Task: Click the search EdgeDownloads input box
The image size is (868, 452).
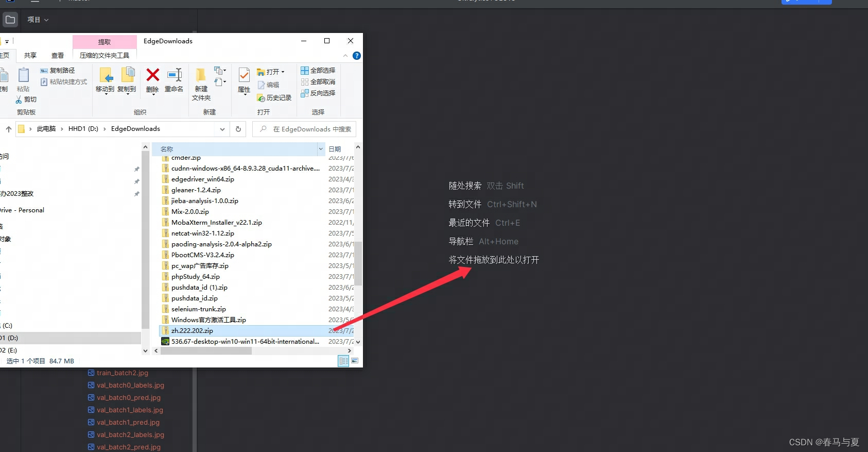Action: (x=304, y=129)
